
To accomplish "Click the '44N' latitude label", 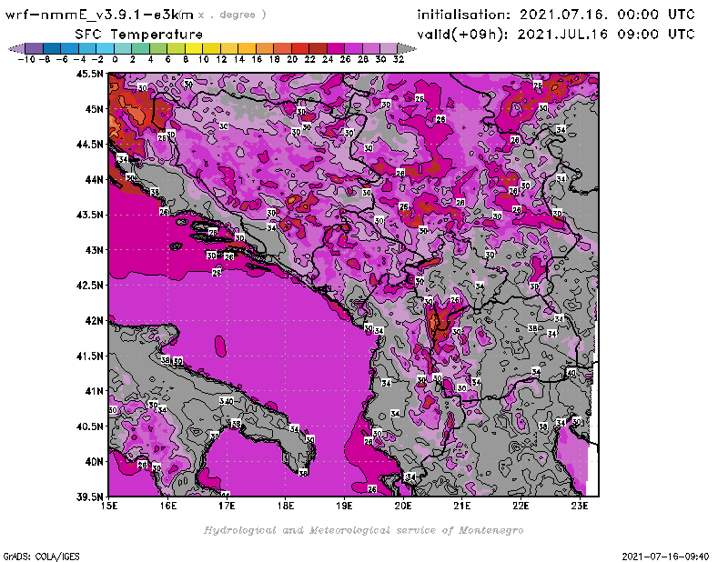I will point(94,179).
